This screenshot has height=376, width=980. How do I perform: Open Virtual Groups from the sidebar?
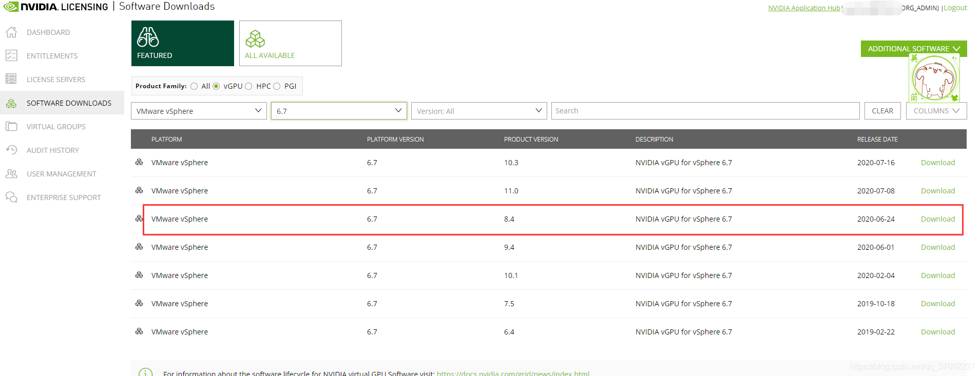click(56, 127)
